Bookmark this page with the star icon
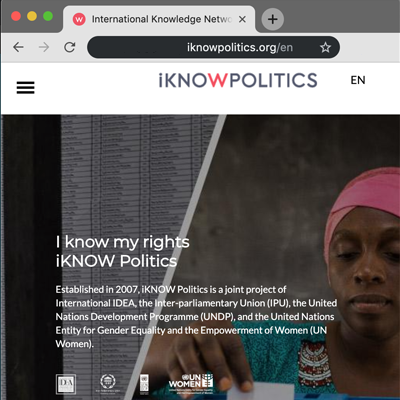This screenshot has height=400, width=400. click(x=325, y=48)
